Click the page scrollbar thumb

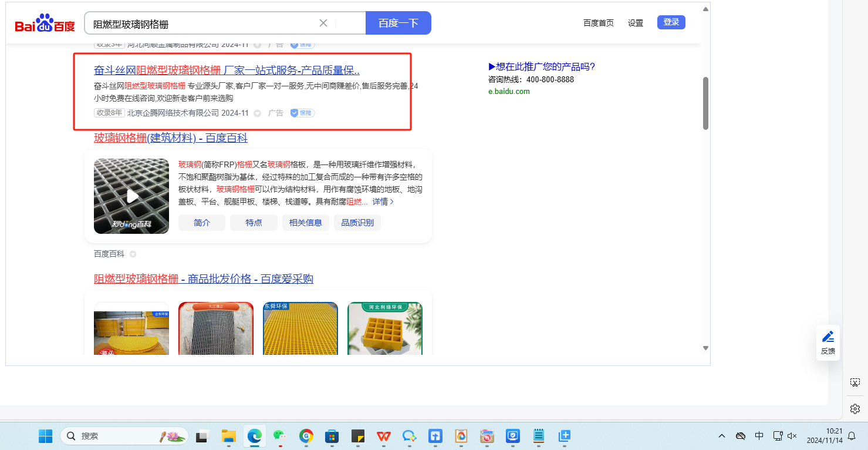click(x=705, y=103)
